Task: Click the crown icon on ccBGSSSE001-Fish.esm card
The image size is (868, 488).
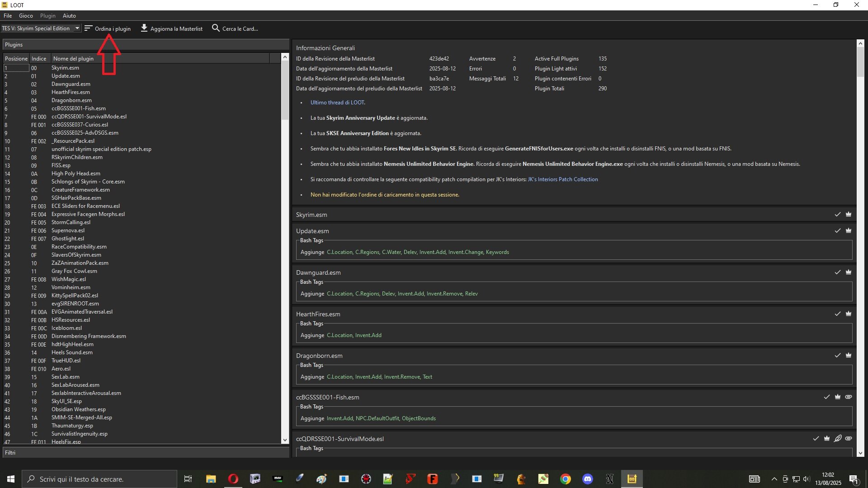Action: coord(838,397)
